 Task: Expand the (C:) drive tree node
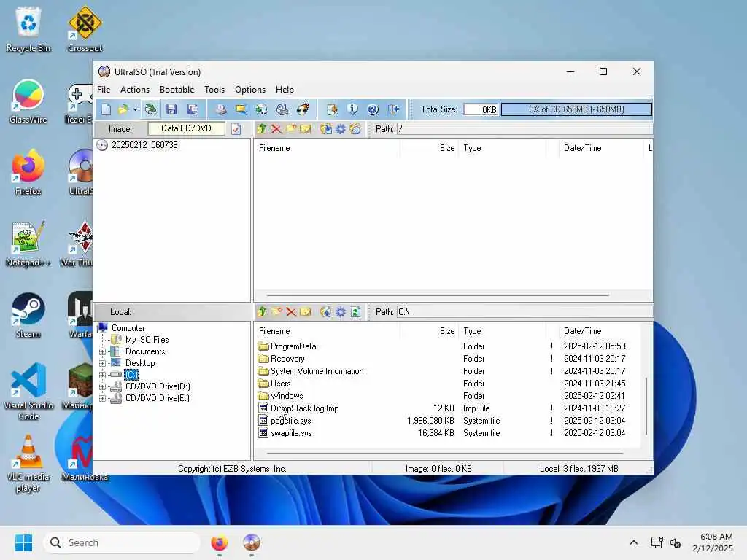(x=102, y=376)
